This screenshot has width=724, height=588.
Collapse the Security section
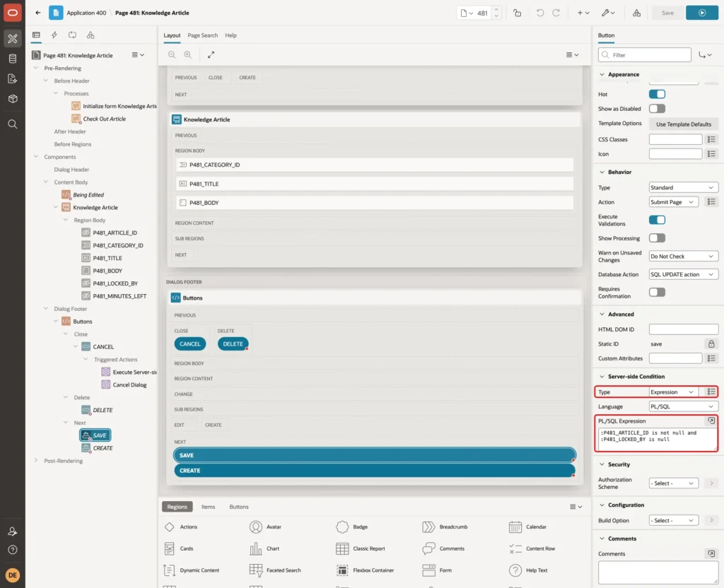coord(602,464)
